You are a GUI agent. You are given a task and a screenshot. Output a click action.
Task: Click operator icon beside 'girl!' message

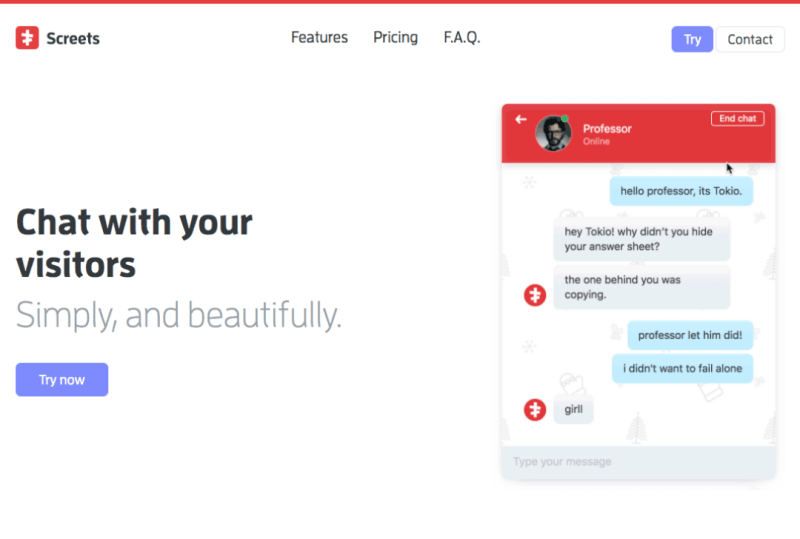point(535,409)
